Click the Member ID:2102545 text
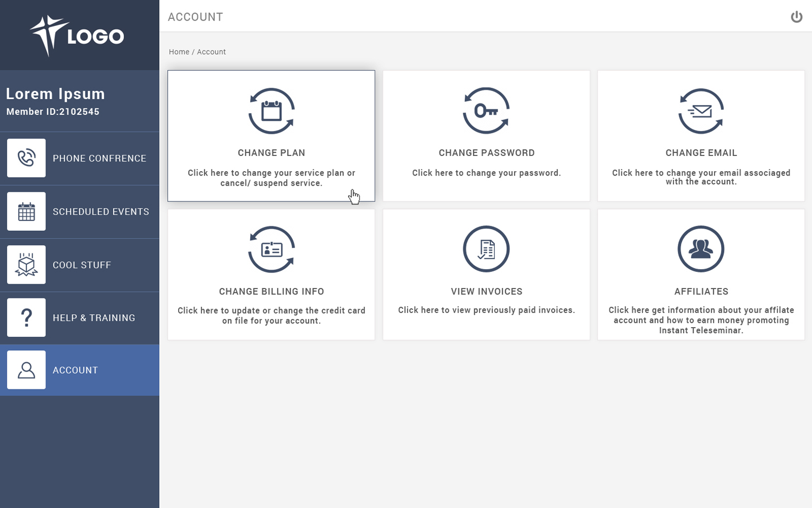Screen dimensions: 812x508 (x=53, y=112)
